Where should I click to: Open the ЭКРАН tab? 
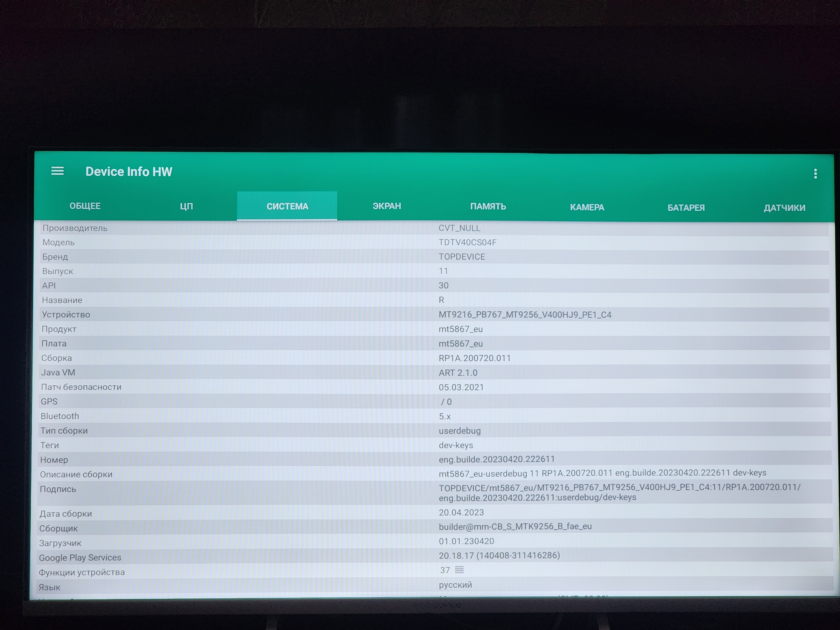point(387,206)
